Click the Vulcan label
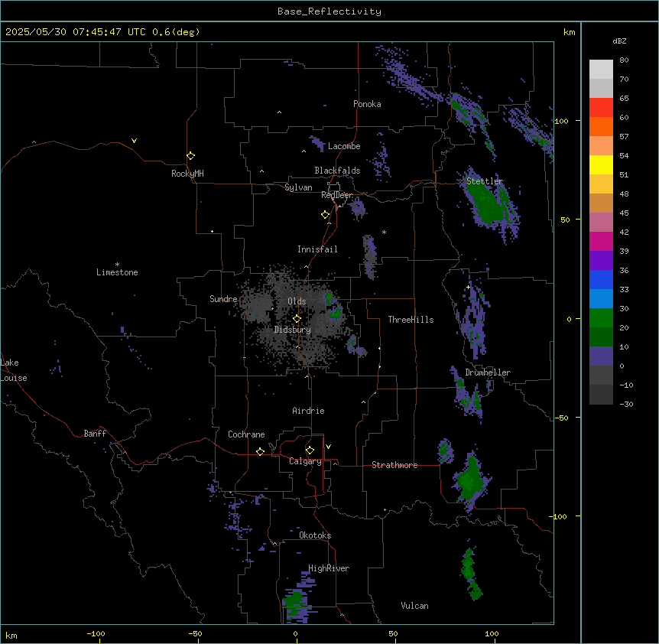The image size is (659, 644). click(415, 606)
